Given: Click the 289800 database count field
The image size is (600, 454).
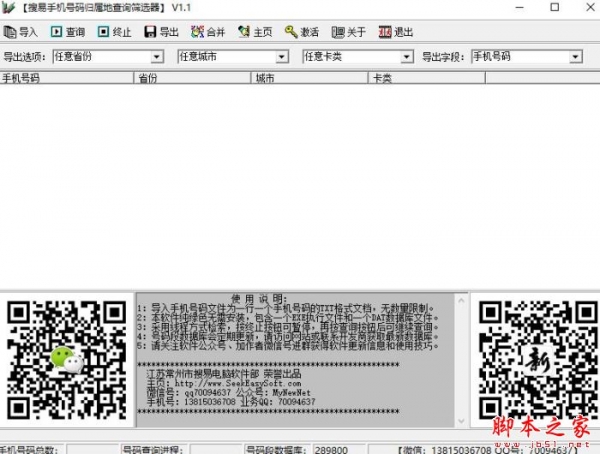Looking at the screenshot, I should (339, 449).
